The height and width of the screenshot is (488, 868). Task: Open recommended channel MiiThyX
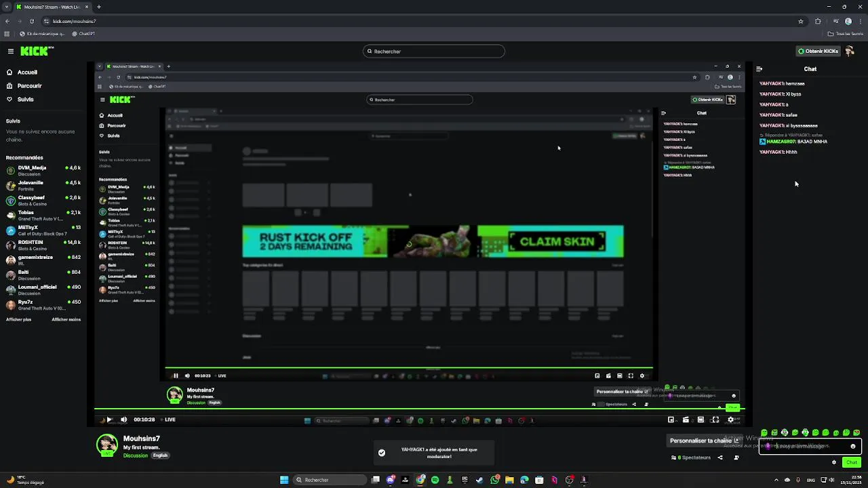[43, 230]
